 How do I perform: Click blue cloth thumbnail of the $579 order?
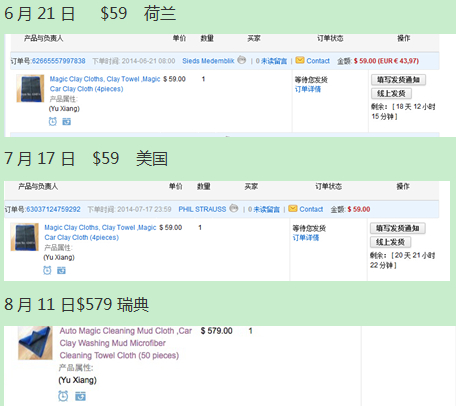coord(35,343)
